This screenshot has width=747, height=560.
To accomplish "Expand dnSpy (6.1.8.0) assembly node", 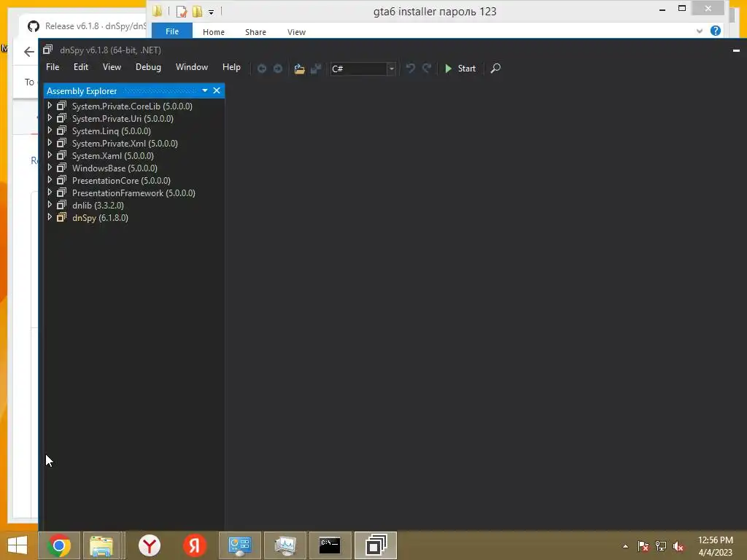I will pos(50,217).
